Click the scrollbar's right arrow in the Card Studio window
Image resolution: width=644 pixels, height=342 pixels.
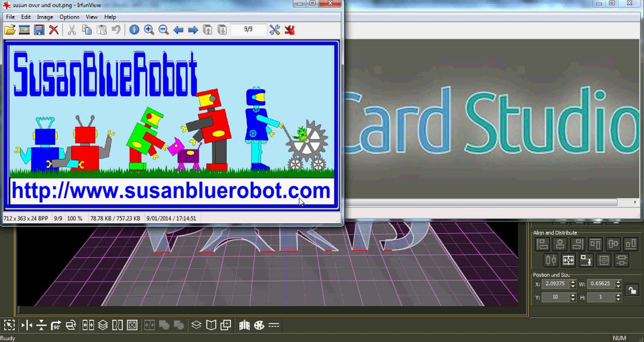click(x=635, y=202)
